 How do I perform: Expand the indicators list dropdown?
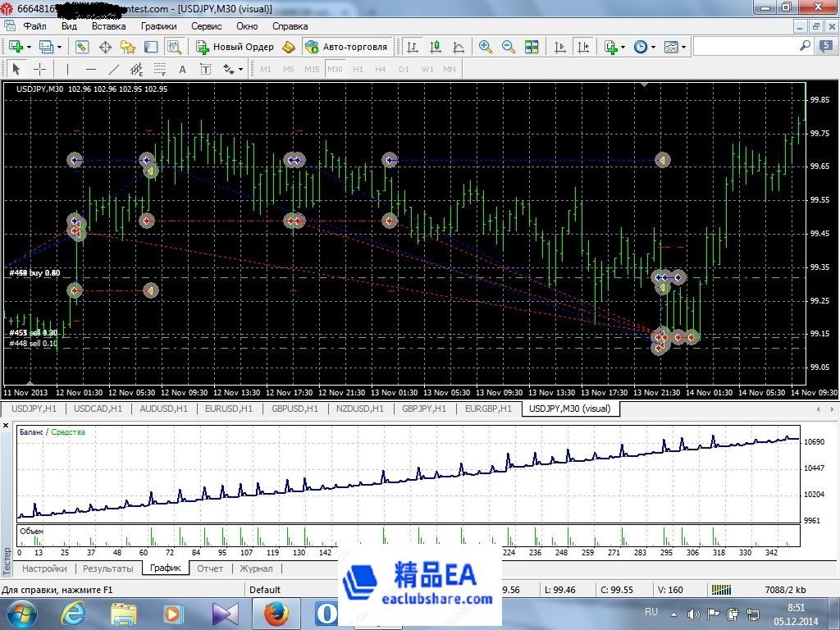(x=623, y=47)
